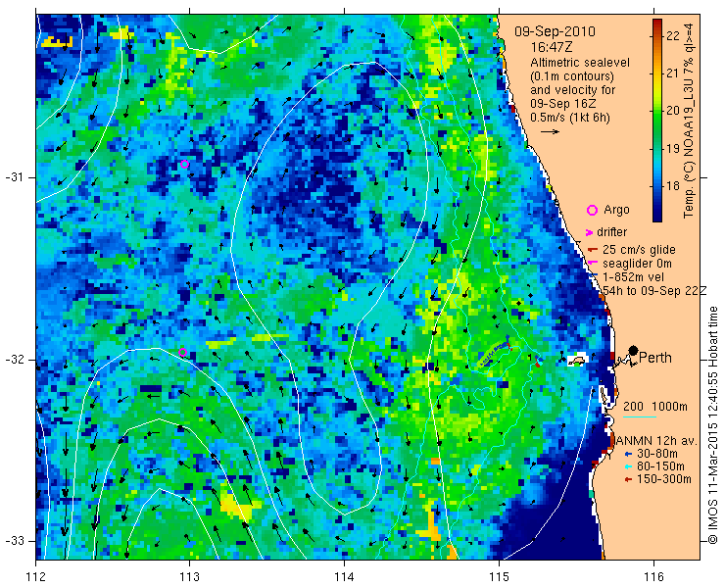Viewport: 725px width, 588px height.
Task: Click the '54h to 09-Sep 22Z' label
Action: (x=654, y=290)
